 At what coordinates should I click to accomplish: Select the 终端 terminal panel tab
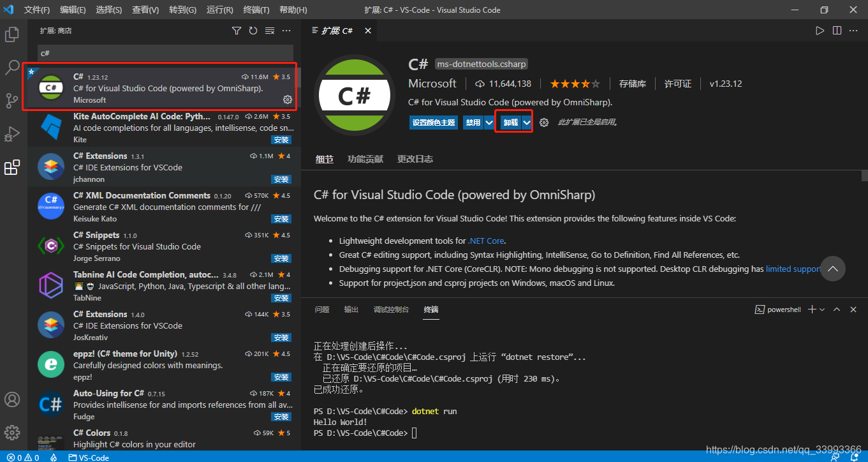[x=431, y=309]
